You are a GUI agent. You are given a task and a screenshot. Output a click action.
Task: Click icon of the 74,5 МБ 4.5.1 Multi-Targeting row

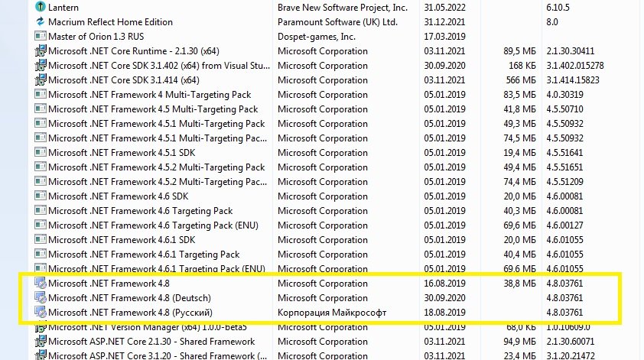41,138
